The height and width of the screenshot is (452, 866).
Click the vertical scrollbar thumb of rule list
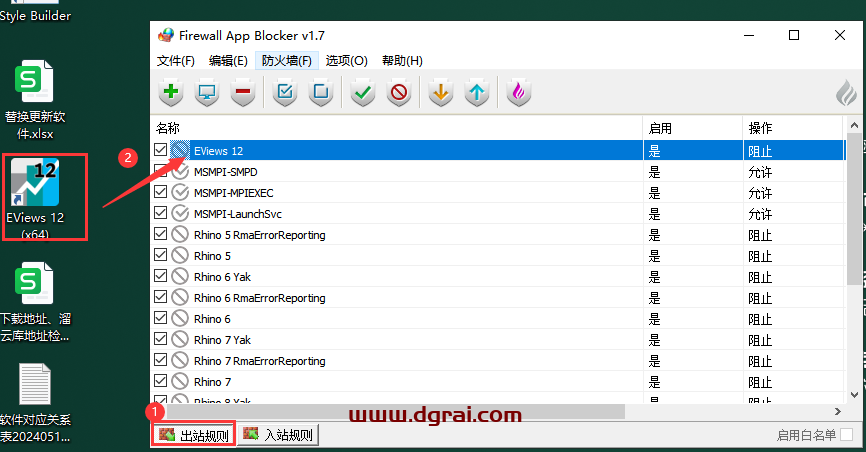[x=854, y=209]
